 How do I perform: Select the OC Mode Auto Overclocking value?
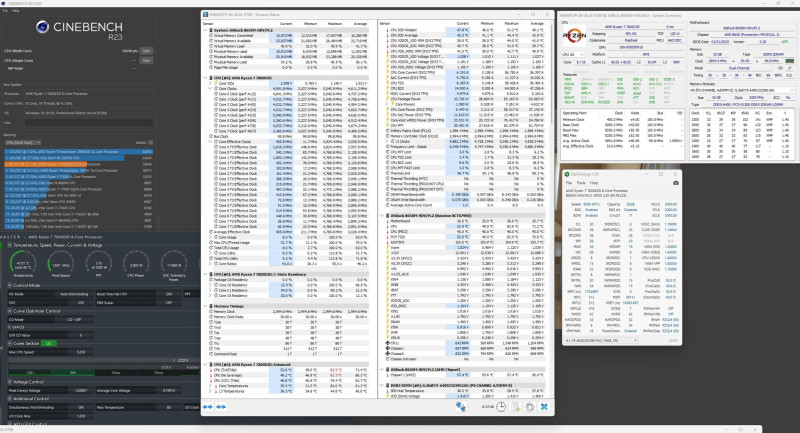click(74, 294)
